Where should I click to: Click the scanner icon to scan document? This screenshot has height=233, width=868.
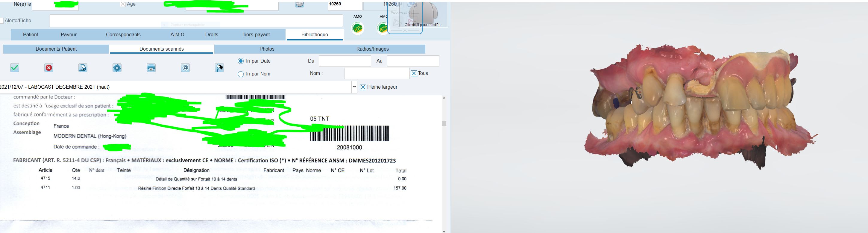coord(83,68)
